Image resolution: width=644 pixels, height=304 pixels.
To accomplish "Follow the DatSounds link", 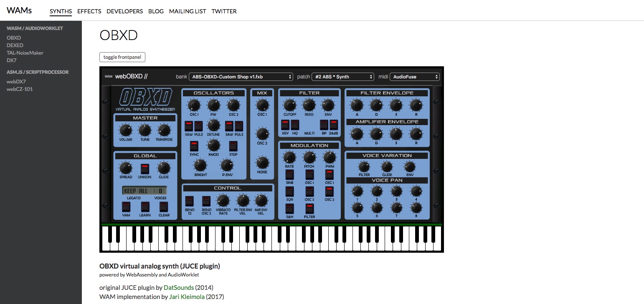I will point(178,288).
